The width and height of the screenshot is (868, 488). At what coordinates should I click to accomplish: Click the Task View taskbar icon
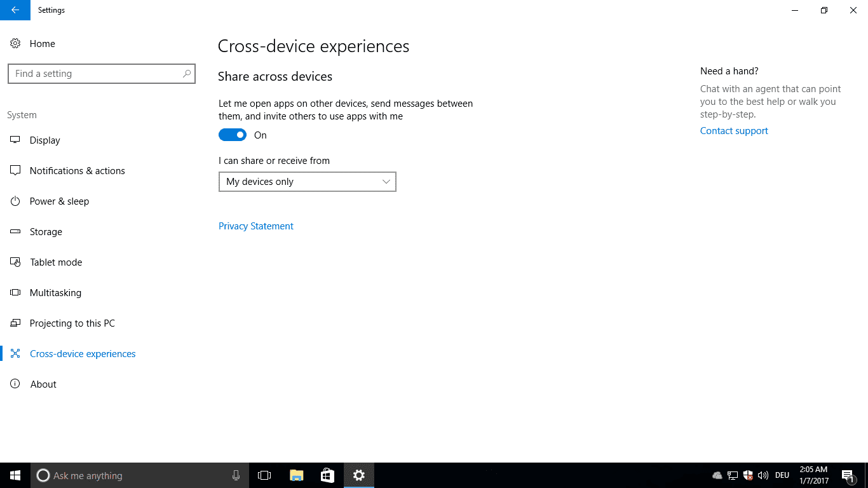[264, 475]
